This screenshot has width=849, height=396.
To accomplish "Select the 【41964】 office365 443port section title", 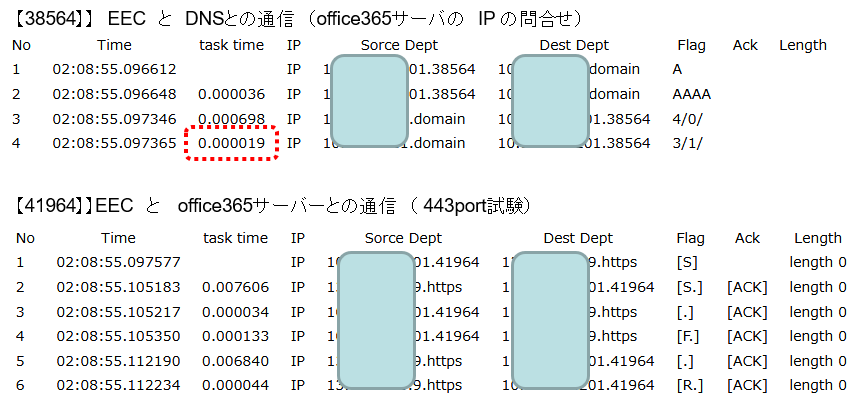I will (274, 205).
